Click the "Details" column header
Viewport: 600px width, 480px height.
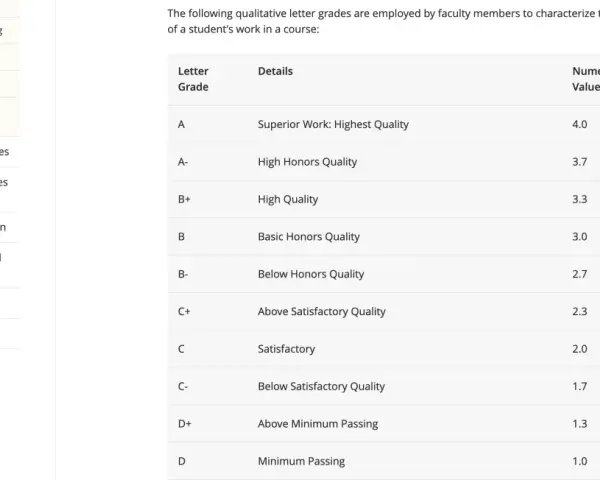pyautogui.click(x=275, y=71)
